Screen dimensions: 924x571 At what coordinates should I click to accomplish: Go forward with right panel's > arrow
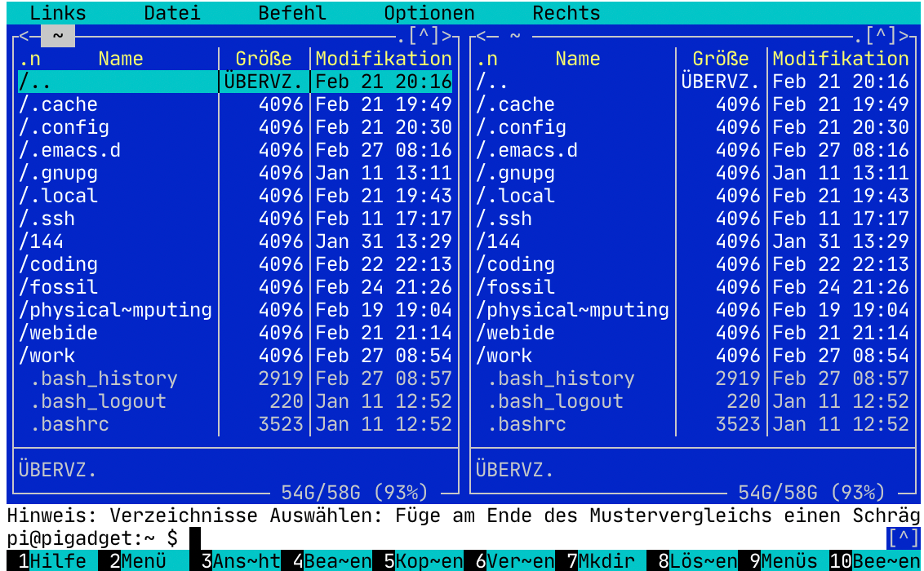(904, 36)
